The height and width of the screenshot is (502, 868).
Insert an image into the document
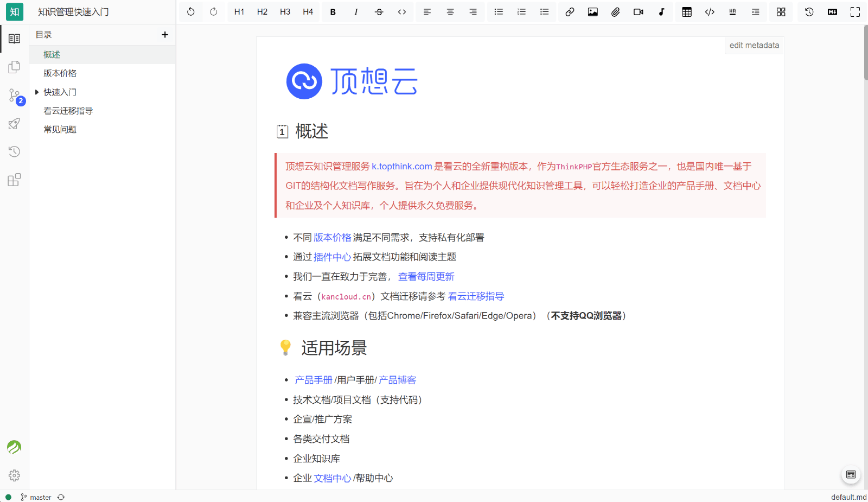tap(592, 11)
